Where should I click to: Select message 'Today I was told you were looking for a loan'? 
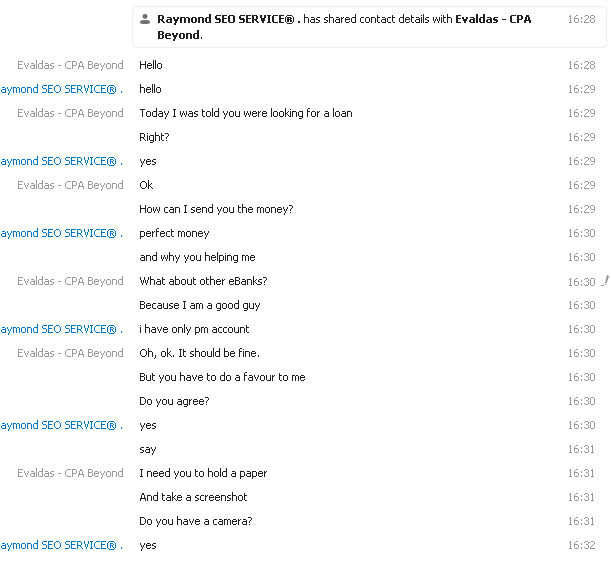246,113
